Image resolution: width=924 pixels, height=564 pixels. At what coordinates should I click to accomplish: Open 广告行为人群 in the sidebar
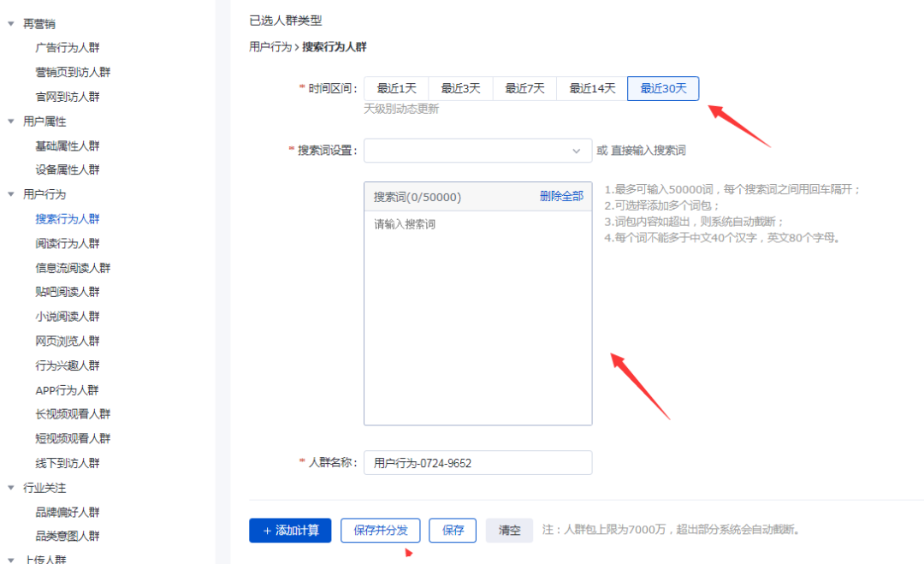68,48
